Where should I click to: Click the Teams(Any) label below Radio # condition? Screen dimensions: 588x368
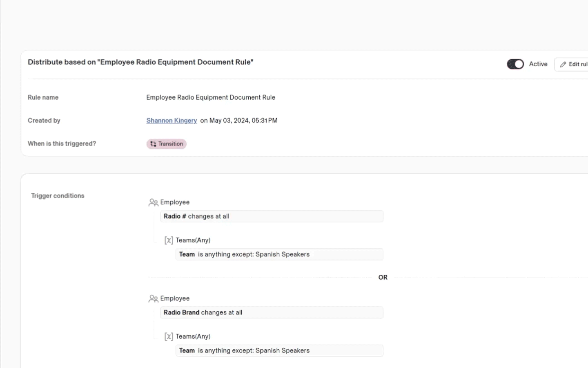(x=193, y=240)
